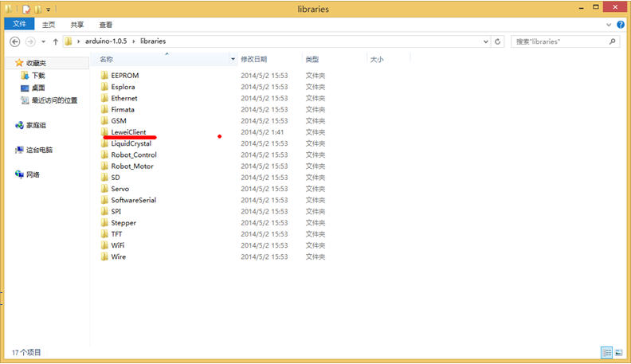Click the LeweiClient folder name

[x=128, y=132]
